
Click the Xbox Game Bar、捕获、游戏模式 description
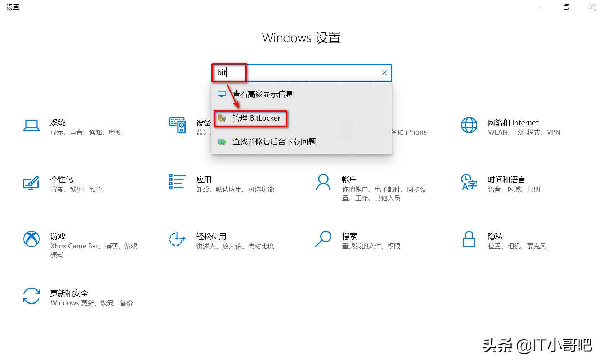click(x=94, y=251)
